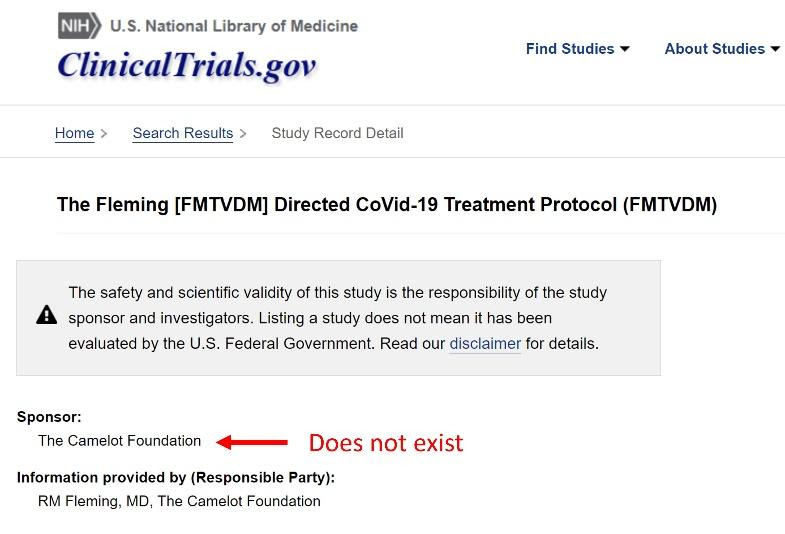
Task: Click the Study Record Detail breadcrumb text
Action: (337, 133)
